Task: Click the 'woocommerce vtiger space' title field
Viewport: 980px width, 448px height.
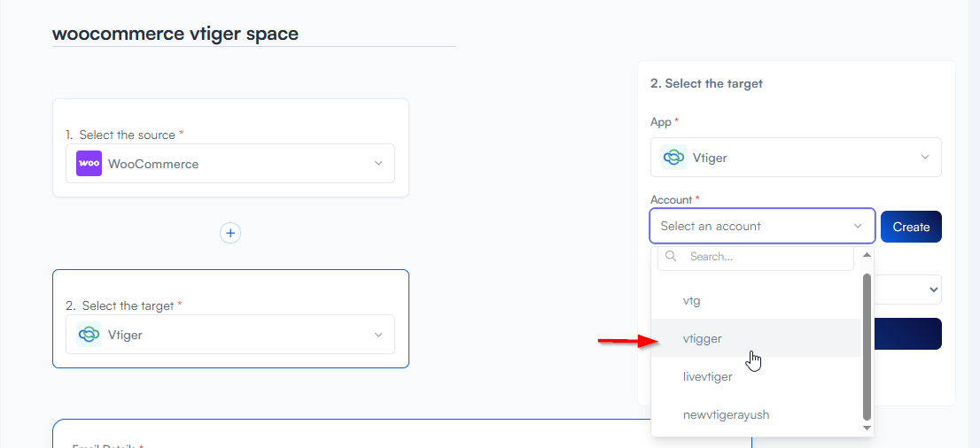Action: tap(253, 34)
